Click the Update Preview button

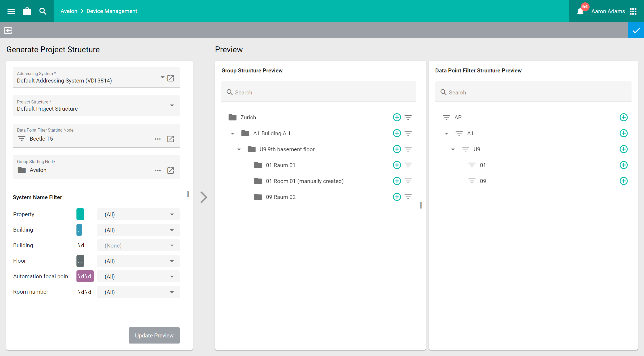pos(154,335)
